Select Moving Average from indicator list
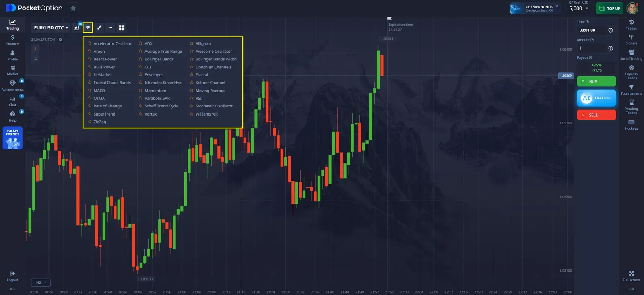Image resolution: width=644 pixels, height=295 pixels. (x=210, y=91)
